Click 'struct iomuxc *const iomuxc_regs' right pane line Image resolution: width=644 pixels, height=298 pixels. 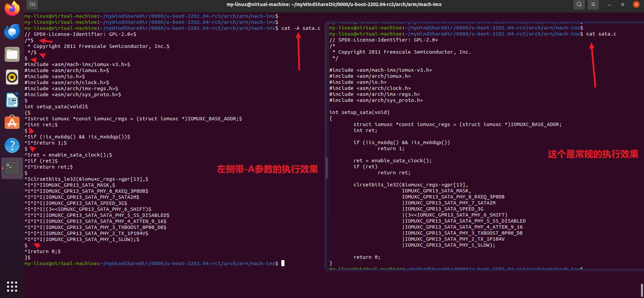(457, 124)
